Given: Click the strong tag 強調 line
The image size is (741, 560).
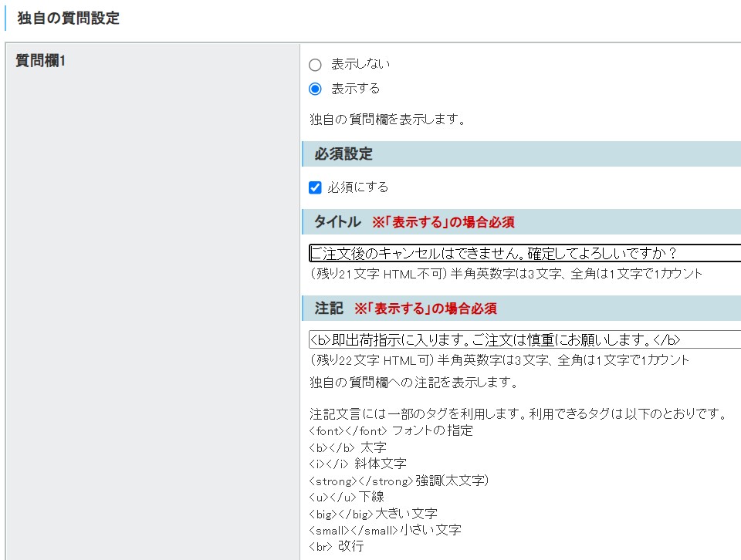Looking at the screenshot, I should coord(399,481).
